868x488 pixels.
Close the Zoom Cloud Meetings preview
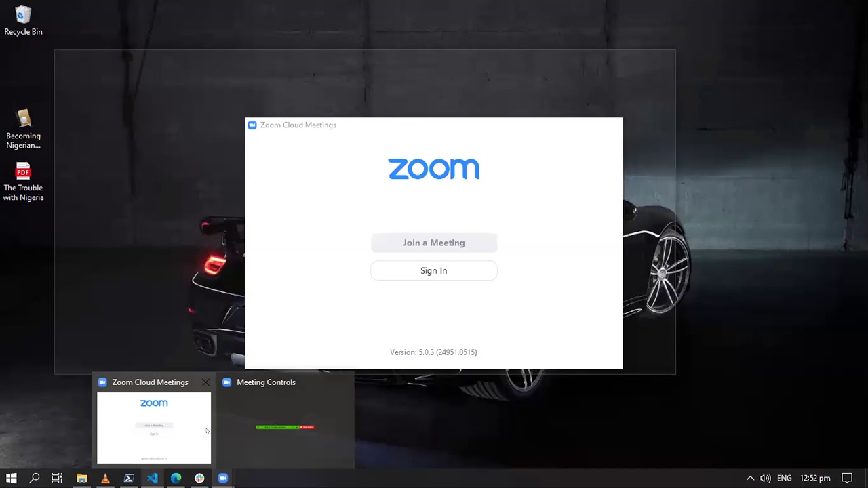pos(205,382)
